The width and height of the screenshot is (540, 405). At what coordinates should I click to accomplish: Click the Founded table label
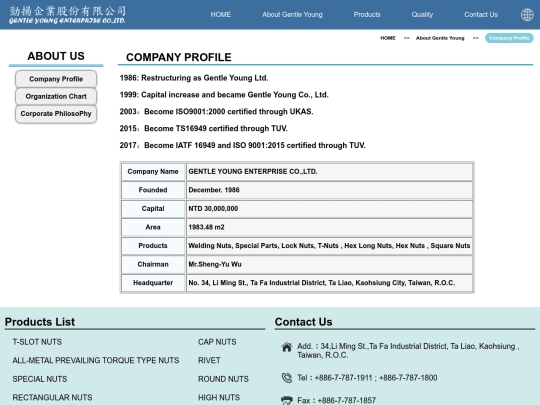(153, 190)
